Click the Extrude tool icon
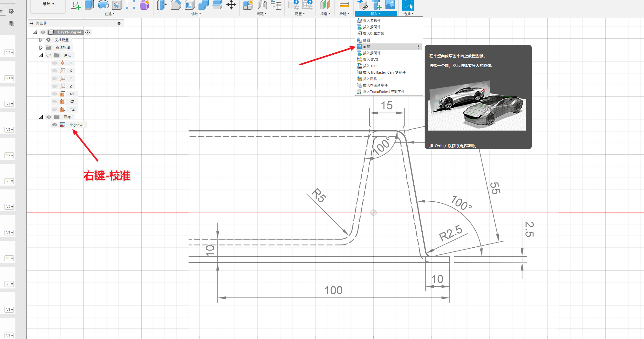Image resolution: width=644 pixels, height=339 pixels. pos(89,5)
